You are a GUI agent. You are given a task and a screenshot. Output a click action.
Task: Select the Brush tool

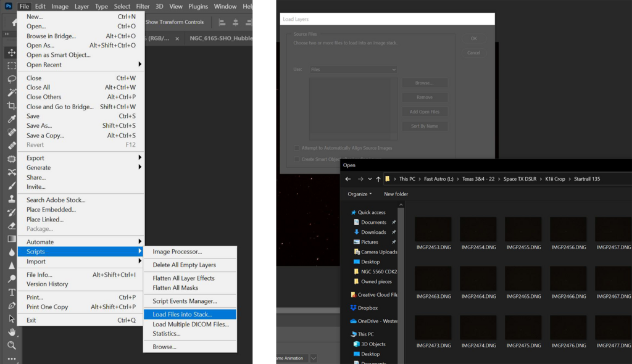tap(11, 186)
